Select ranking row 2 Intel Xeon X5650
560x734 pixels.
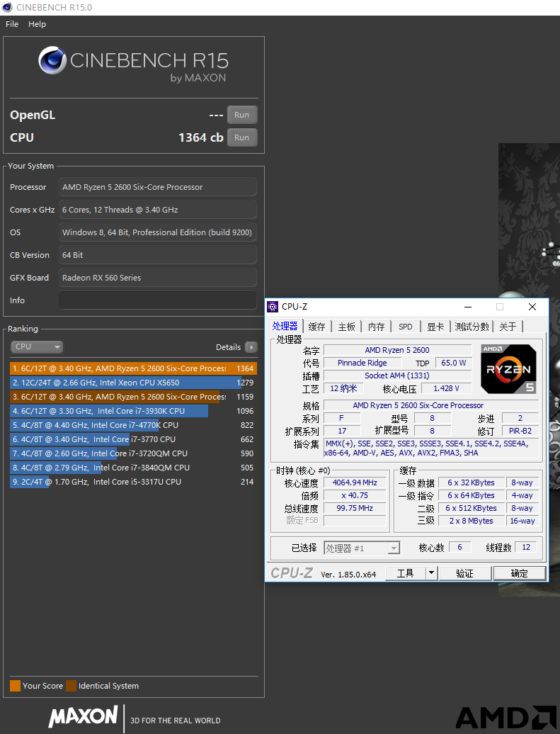pyautogui.click(x=133, y=383)
